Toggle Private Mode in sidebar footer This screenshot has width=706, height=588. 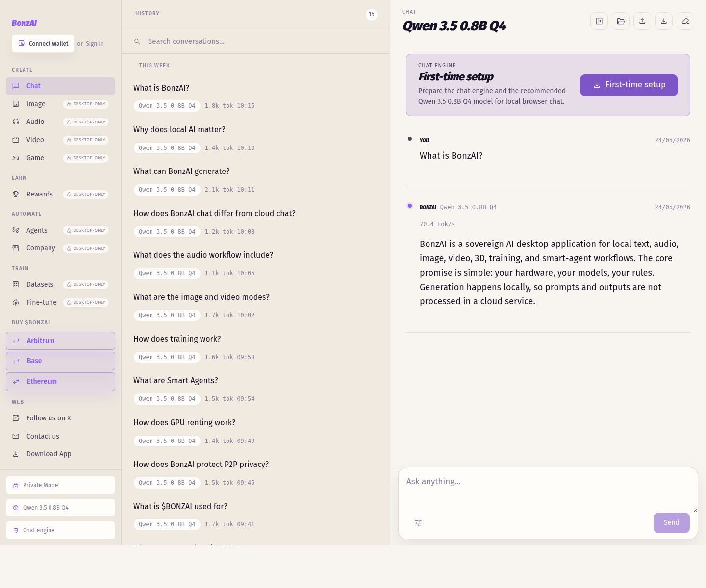click(x=60, y=485)
